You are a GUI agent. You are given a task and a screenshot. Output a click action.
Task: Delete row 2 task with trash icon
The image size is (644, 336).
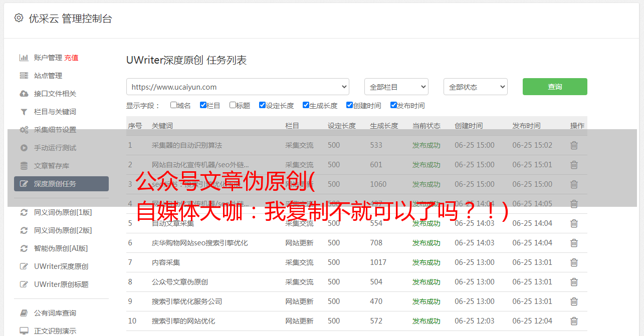574,165
